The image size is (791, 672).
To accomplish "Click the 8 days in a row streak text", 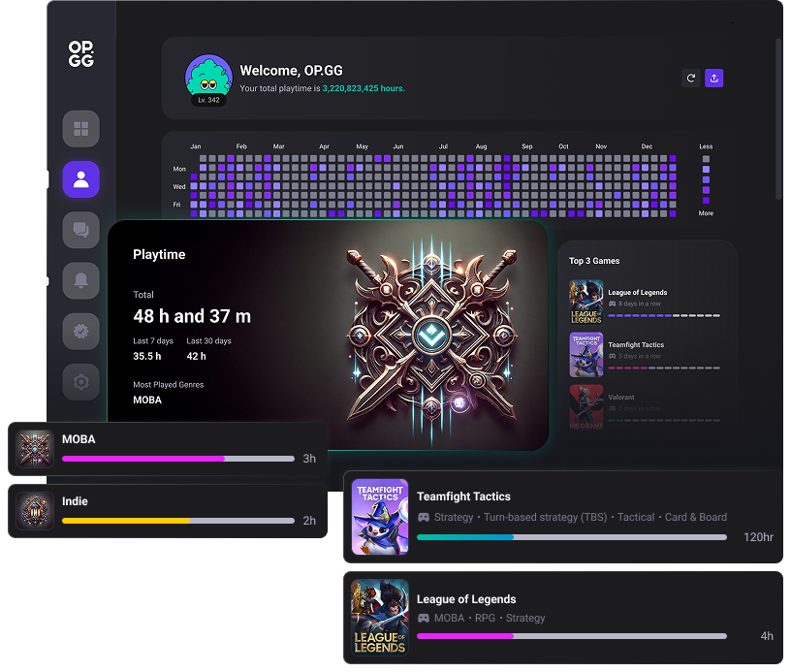I will 639,304.
